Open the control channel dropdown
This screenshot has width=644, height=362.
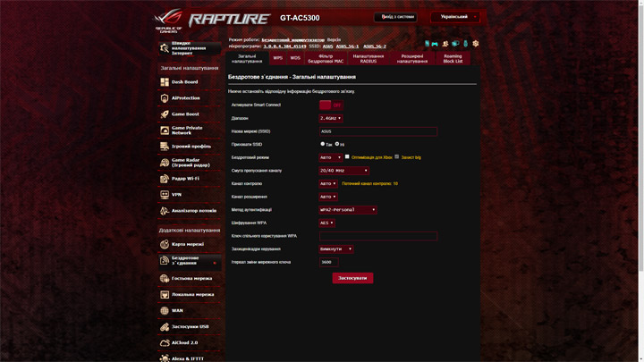(x=328, y=184)
